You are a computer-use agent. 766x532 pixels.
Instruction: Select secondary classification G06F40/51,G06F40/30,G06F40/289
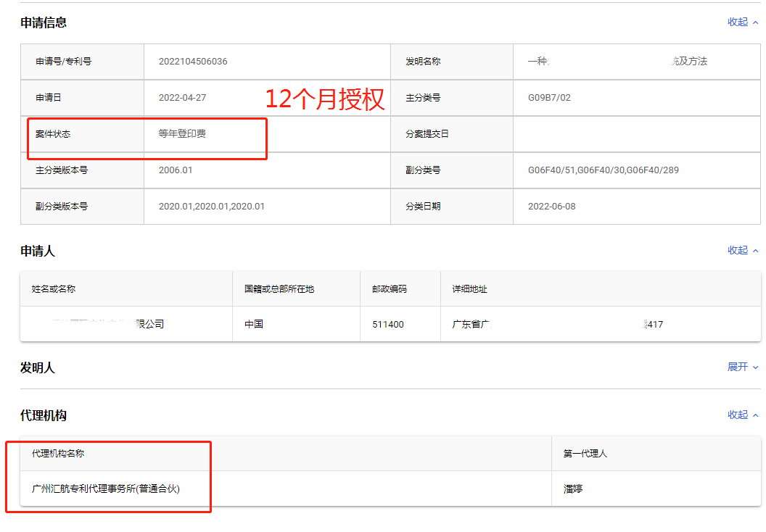click(604, 170)
